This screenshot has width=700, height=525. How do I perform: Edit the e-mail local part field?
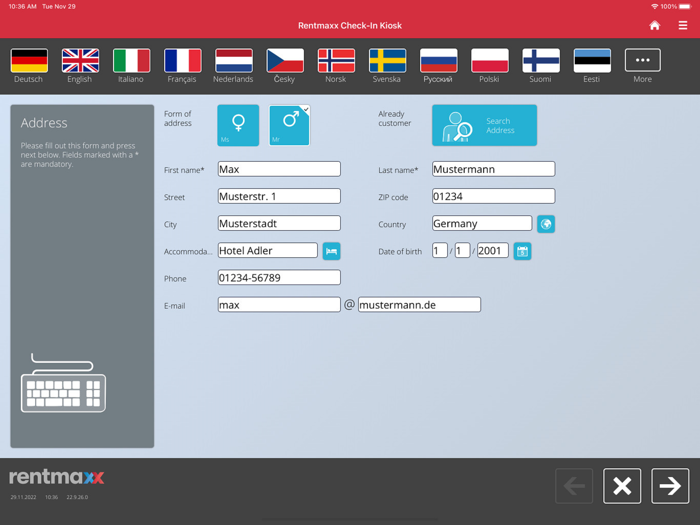pyautogui.click(x=279, y=305)
